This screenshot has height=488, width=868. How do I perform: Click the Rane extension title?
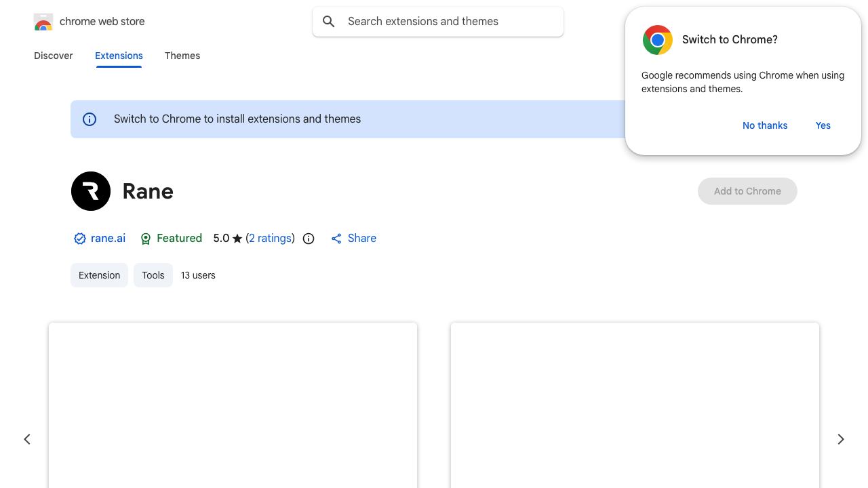pos(148,191)
